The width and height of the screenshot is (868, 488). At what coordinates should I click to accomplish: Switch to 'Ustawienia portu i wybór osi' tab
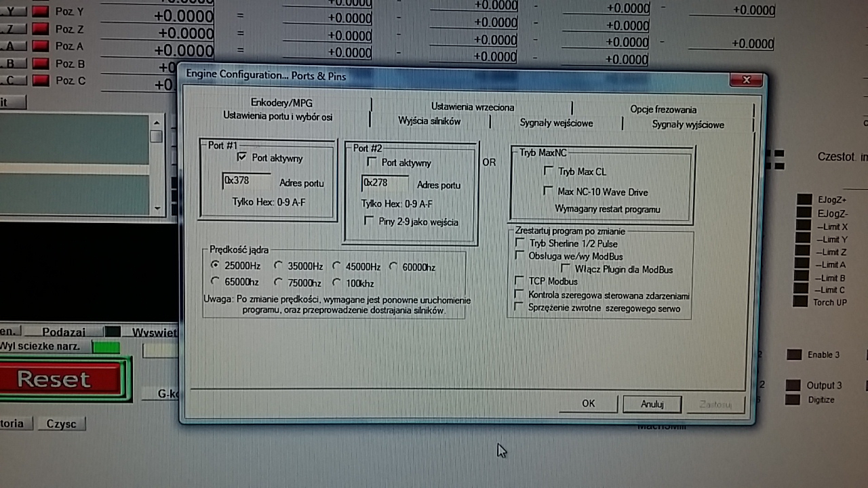277,117
